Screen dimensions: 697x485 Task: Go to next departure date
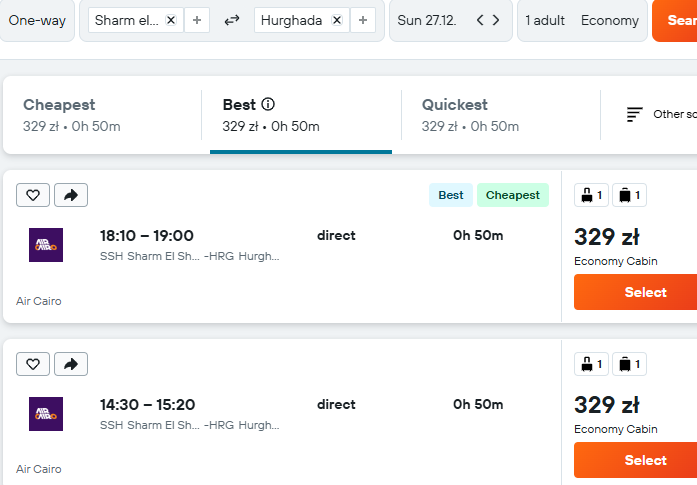click(496, 20)
